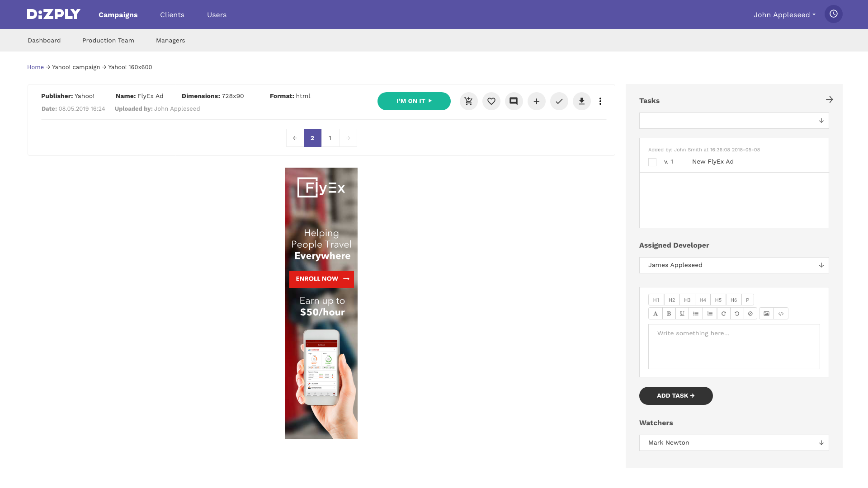Screen dimensions: 868x488
Task: Open comments via chat bubble icon
Action: pos(514,101)
